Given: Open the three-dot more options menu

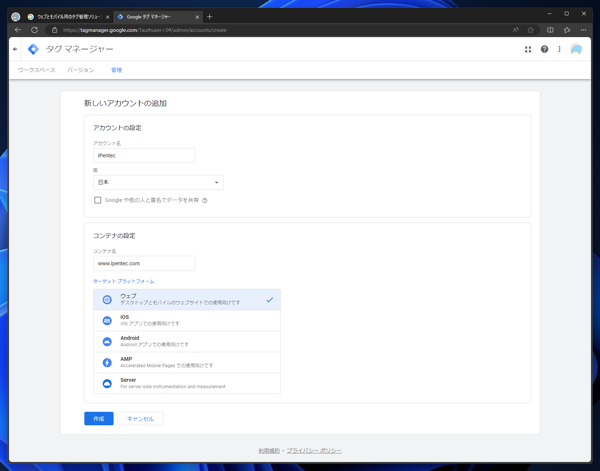Looking at the screenshot, I should pos(559,49).
